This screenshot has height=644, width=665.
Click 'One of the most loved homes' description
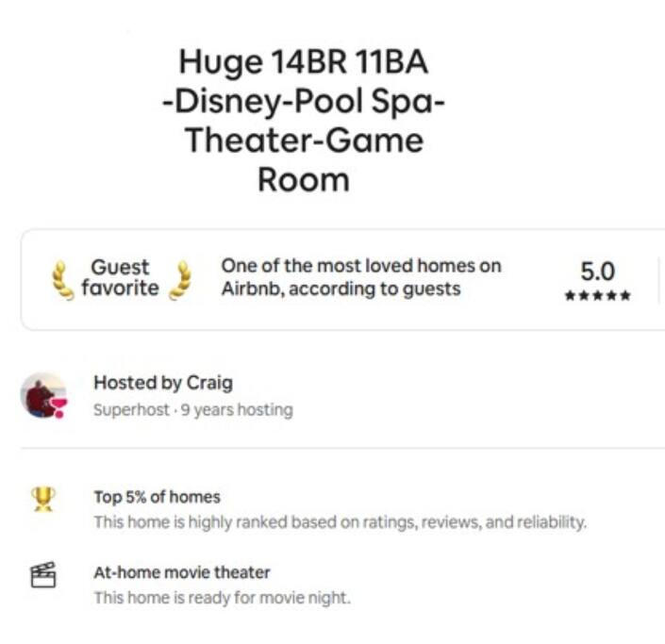(360, 278)
